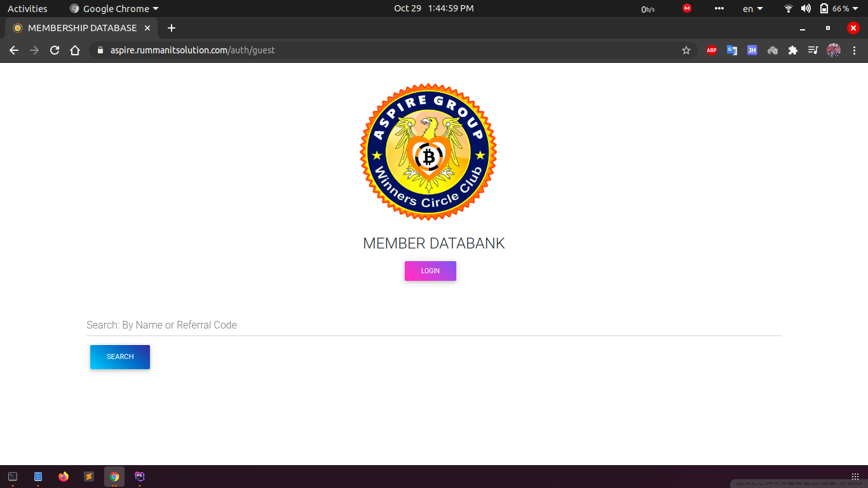Open Chrome's three-dot menu

pos(854,50)
